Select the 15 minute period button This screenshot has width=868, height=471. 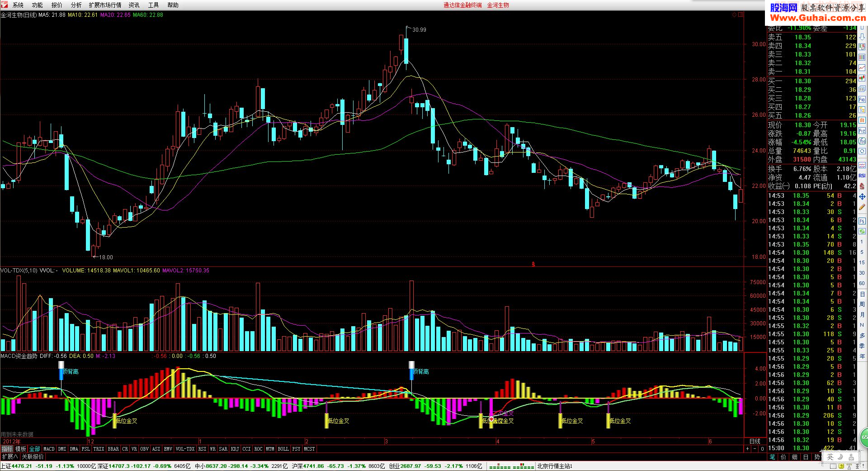pyautogui.click(x=862, y=262)
